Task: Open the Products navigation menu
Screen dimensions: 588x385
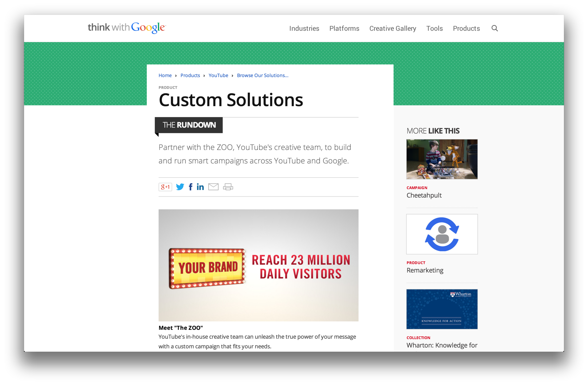Action: (466, 28)
